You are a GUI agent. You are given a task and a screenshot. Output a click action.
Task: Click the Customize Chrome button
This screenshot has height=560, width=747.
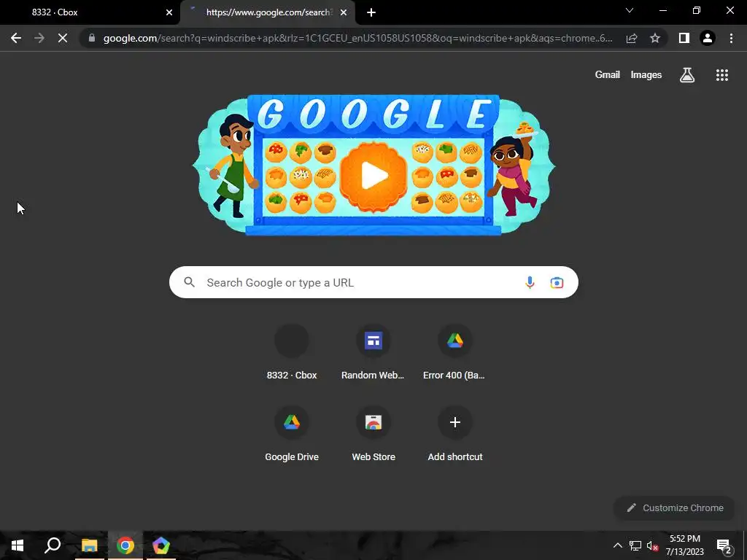coord(674,507)
